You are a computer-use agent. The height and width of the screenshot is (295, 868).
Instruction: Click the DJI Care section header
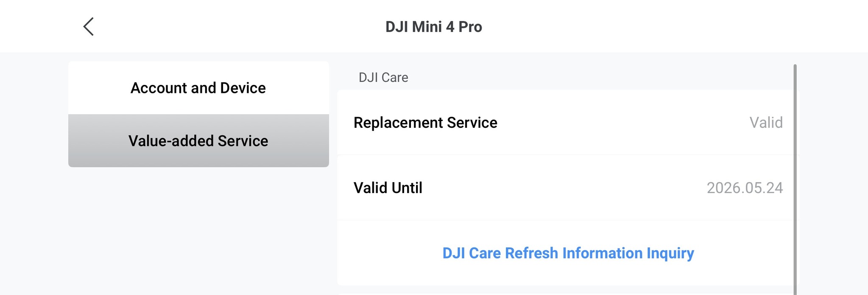point(383,77)
